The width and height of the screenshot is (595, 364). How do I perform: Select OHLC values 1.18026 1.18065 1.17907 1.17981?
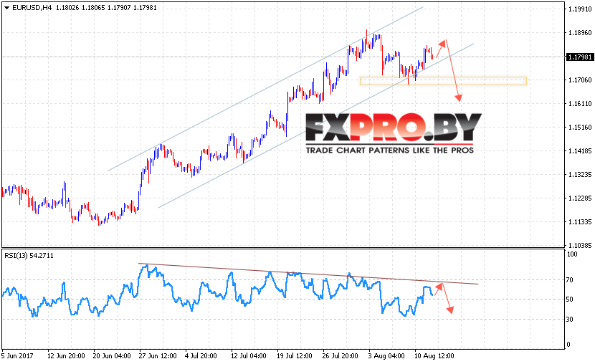click(106, 8)
